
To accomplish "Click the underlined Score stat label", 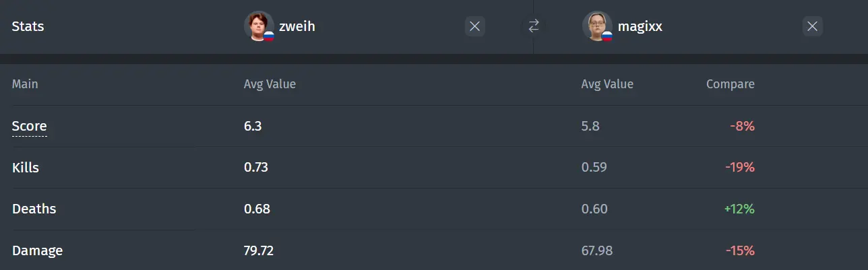I will 30,126.
